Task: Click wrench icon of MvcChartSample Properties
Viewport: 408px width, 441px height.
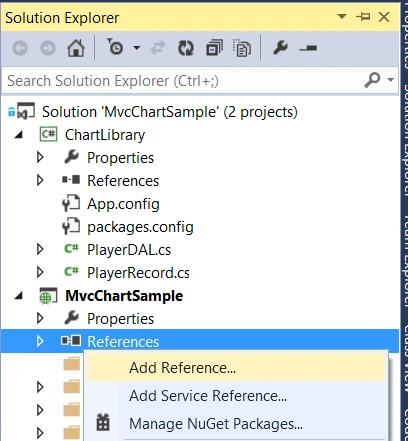Action: click(71, 318)
